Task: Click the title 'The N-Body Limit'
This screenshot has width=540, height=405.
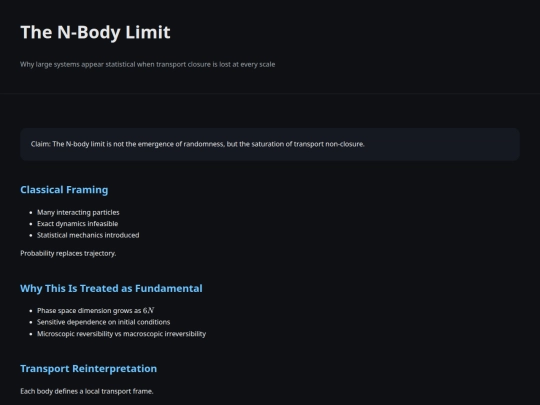Action: 95,32
